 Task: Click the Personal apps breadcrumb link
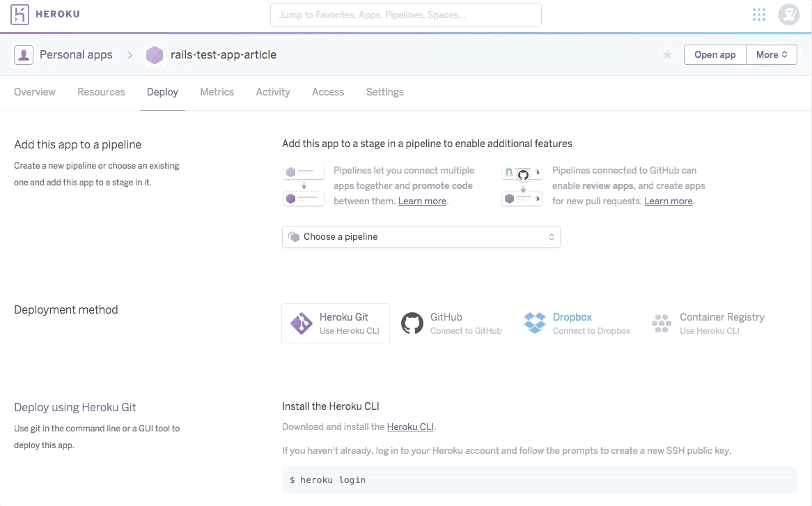click(x=76, y=55)
